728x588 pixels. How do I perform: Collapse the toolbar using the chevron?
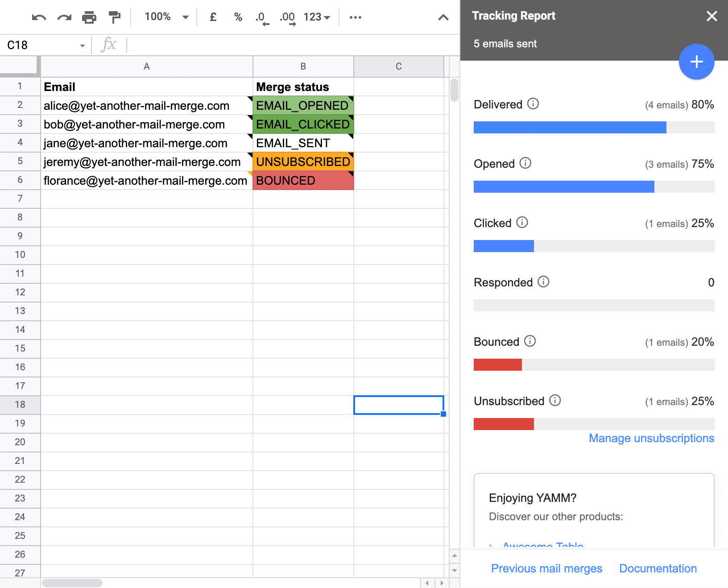click(443, 17)
